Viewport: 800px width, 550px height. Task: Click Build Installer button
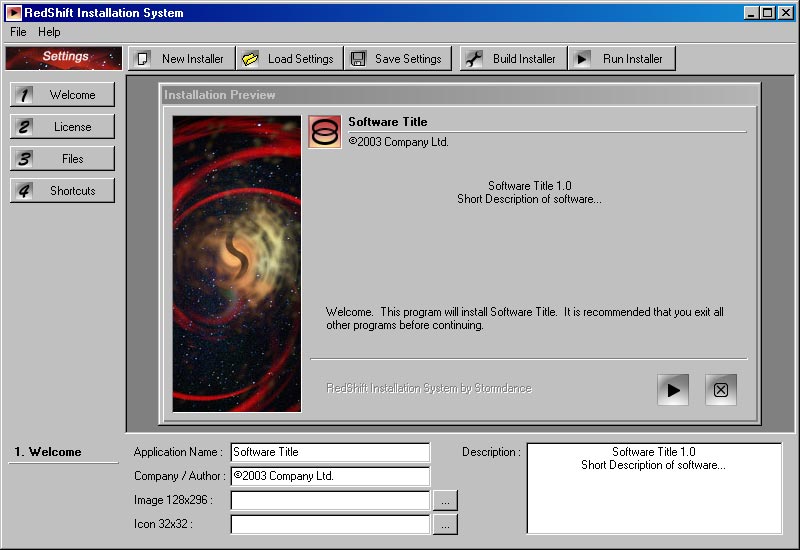tap(514, 59)
